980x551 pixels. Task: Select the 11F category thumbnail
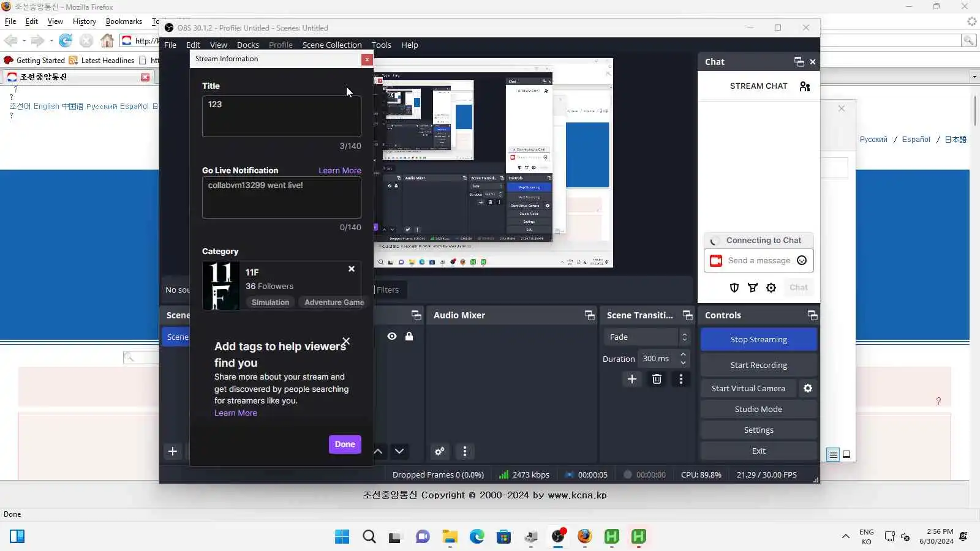[221, 286]
